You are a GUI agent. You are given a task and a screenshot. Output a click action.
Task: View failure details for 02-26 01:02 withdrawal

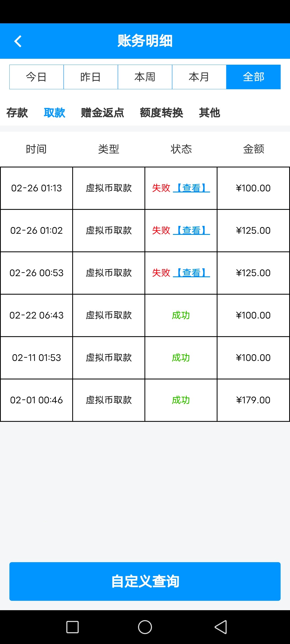(191, 230)
